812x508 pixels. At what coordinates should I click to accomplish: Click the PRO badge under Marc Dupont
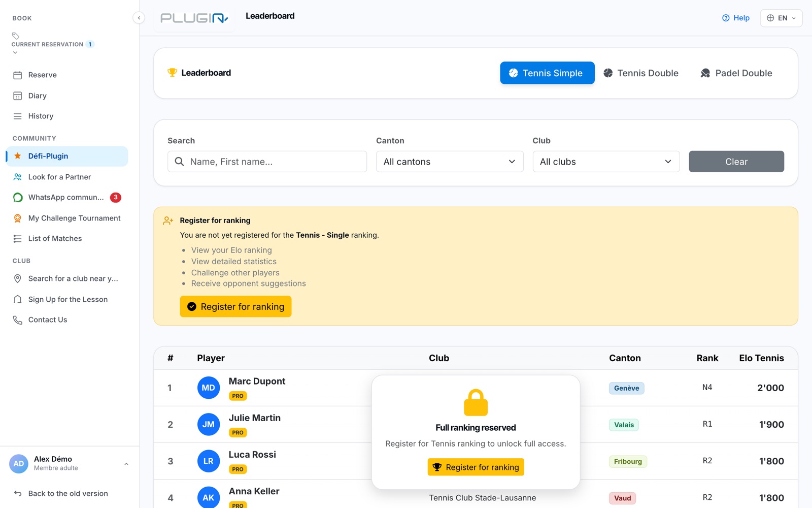(x=238, y=396)
